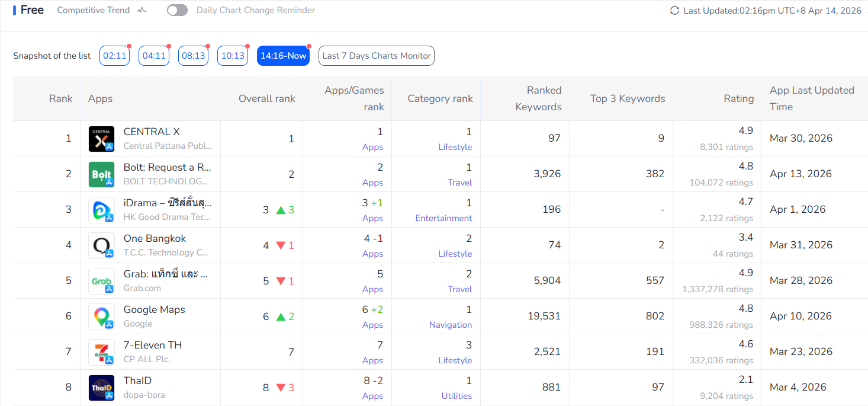The height and width of the screenshot is (406, 868).
Task: View the 10:13 snapshot
Action: pyautogui.click(x=233, y=55)
